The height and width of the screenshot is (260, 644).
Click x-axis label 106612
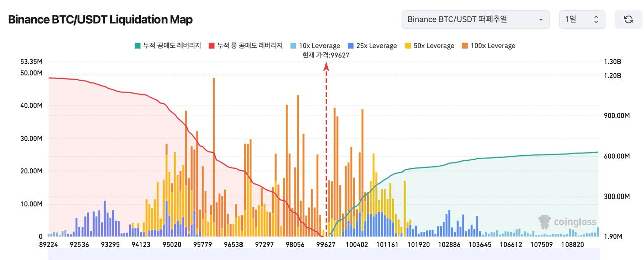[510, 245]
